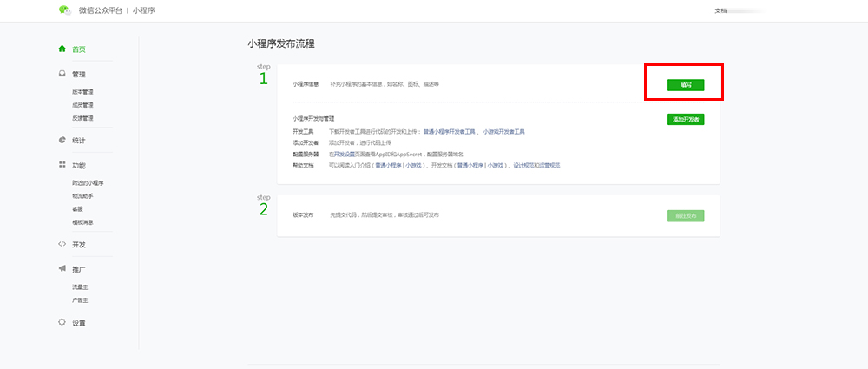This screenshot has height=369, width=868.
Task: Click the green home icon beside 首页
Action: click(x=62, y=49)
